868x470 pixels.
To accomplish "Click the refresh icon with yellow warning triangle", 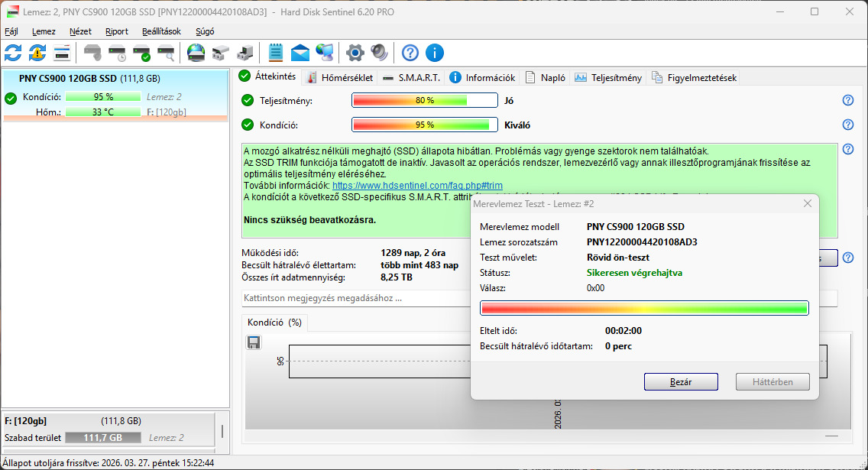I will pyautogui.click(x=37, y=53).
